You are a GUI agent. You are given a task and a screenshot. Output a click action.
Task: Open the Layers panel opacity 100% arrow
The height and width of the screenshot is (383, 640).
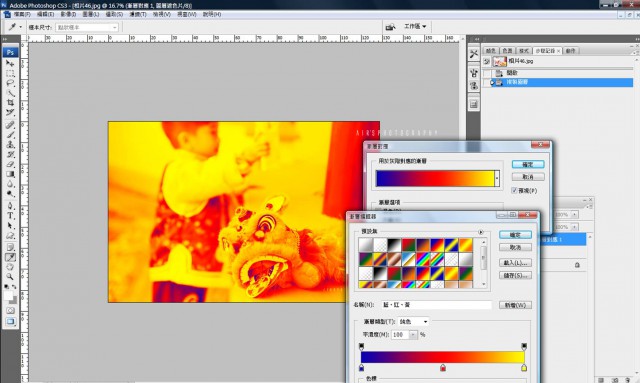(574, 214)
